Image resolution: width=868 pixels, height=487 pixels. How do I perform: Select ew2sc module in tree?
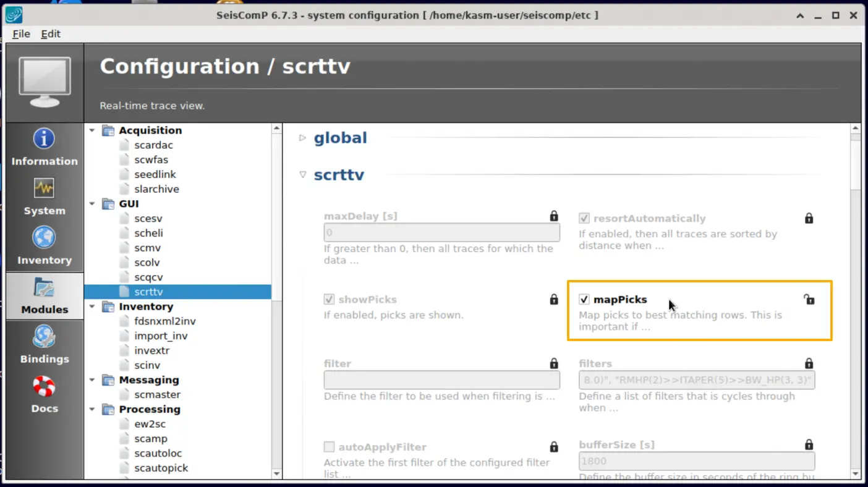pos(150,424)
